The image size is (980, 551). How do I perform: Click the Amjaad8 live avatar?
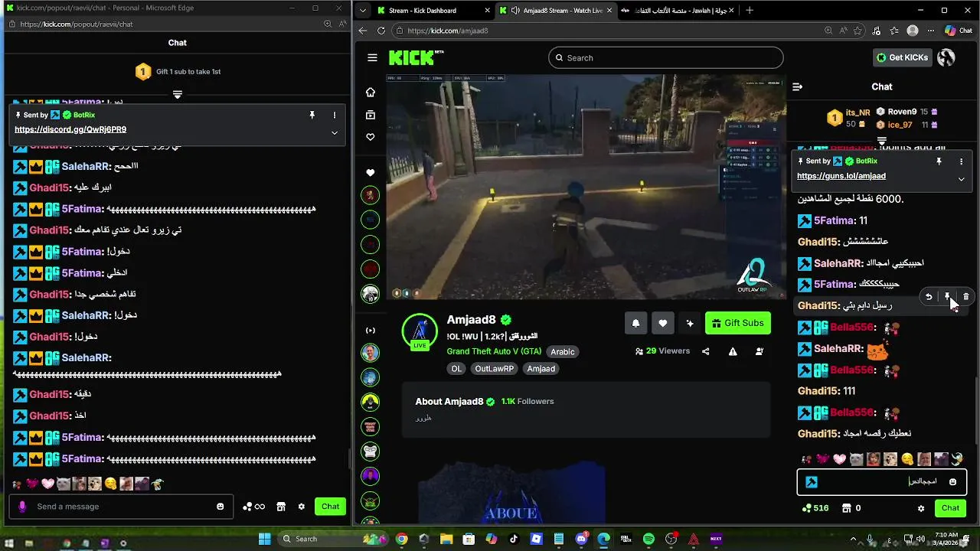pyautogui.click(x=420, y=331)
